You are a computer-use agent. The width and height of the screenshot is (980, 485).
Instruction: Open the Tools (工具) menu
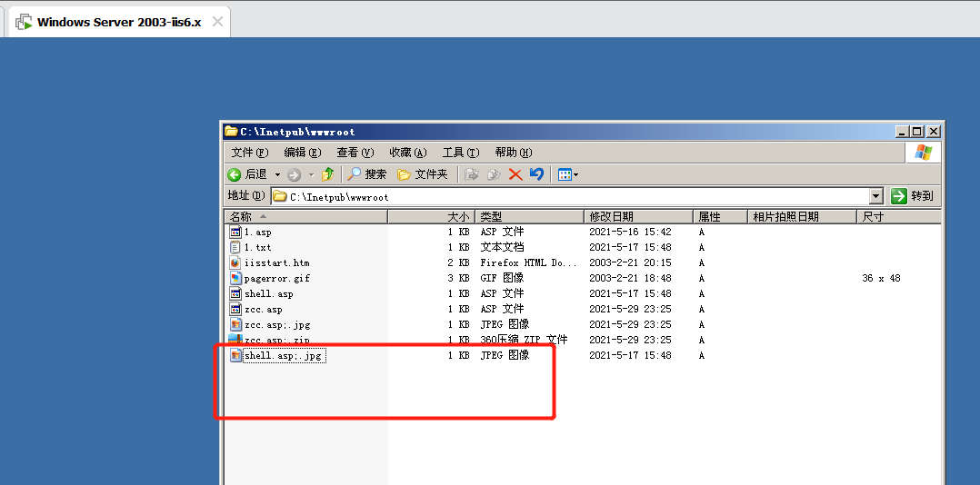(x=461, y=153)
